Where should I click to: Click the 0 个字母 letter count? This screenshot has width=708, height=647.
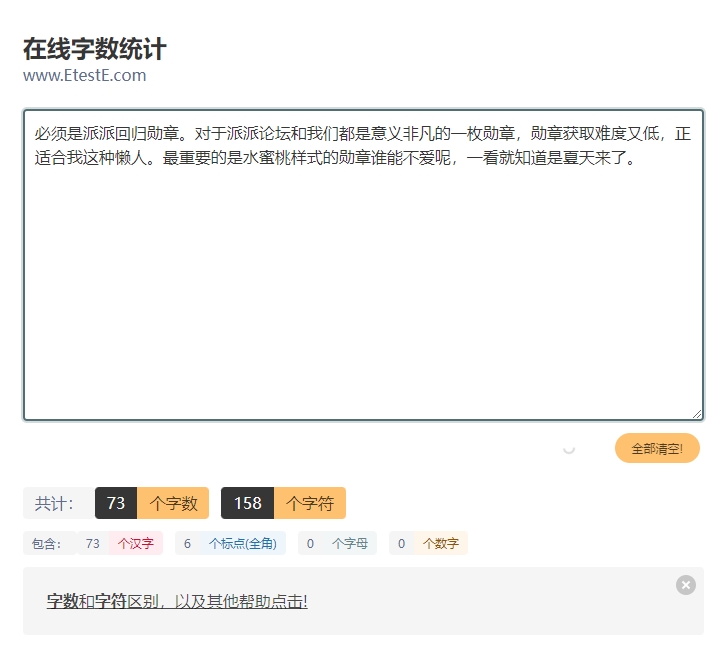coord(337,543)
